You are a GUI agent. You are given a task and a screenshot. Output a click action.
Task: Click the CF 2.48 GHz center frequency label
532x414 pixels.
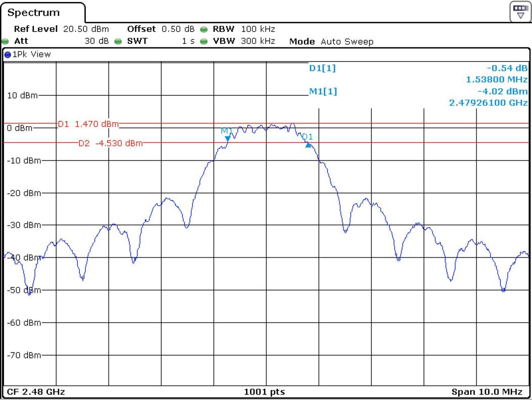36,392
